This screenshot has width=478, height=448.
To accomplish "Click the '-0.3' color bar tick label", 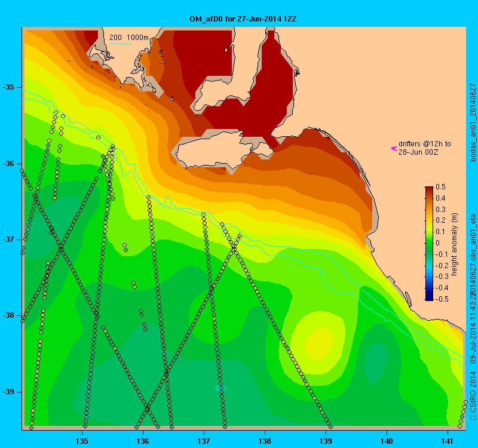I will pyautogui.click(x=441, y=277).
